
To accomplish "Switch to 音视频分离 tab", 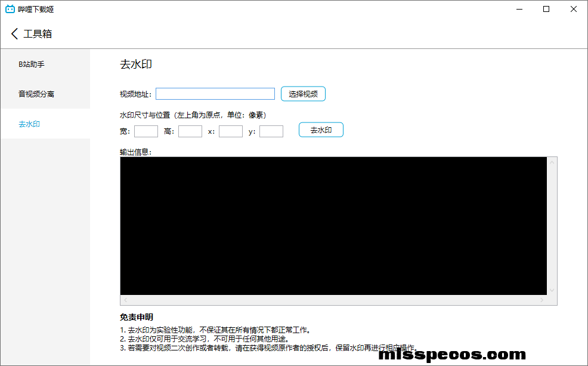I will [x=45, y=94].
